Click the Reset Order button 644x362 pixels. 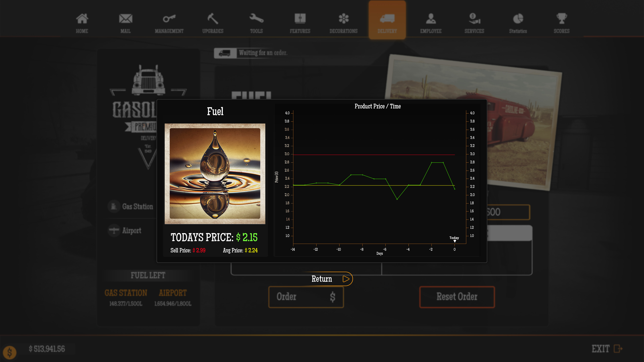(x=457, y=297)
